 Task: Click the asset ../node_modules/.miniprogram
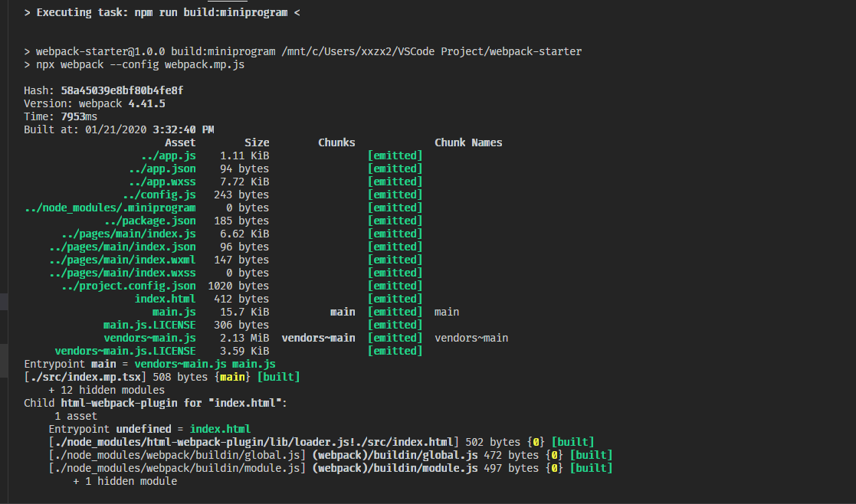coord(110,208)
